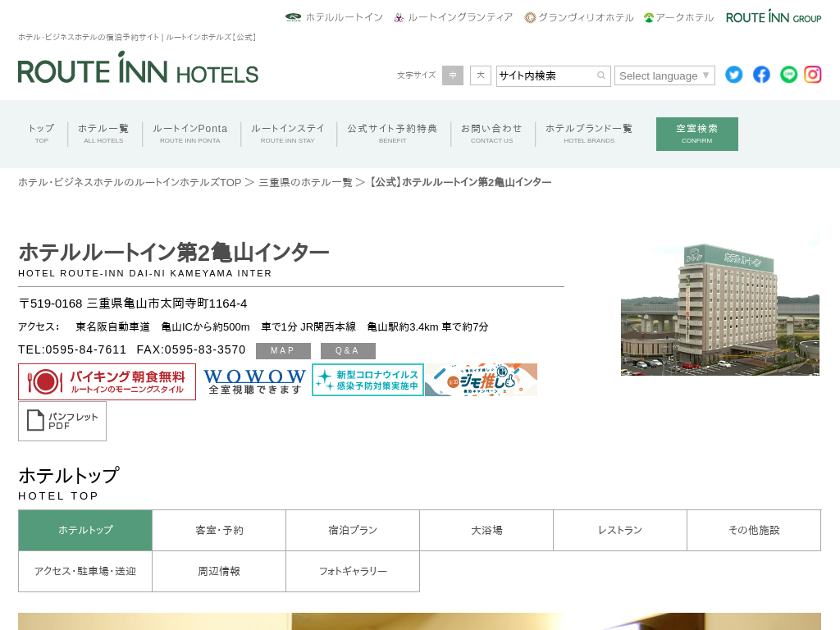Open the Twitter social icon

[734, 75]
